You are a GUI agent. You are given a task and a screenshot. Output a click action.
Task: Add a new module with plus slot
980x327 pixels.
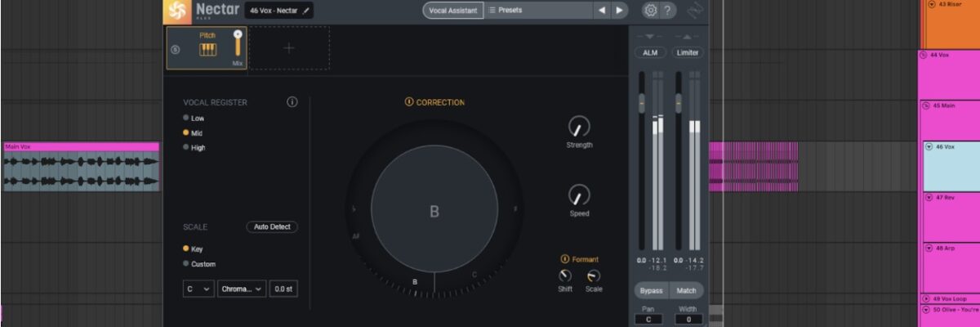point(288,47)
